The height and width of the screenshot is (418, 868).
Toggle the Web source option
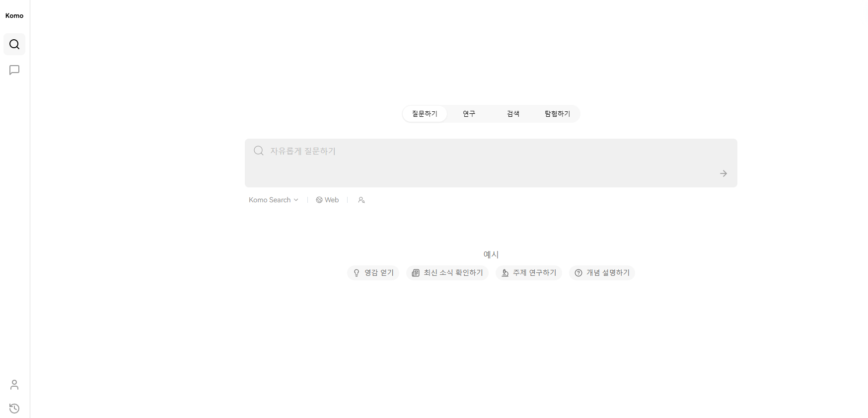(x=327, y=200)
